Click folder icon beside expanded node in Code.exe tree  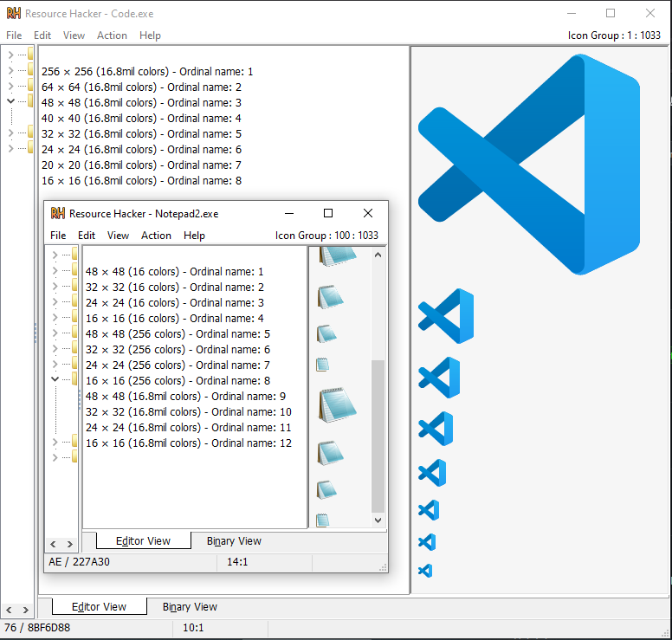30,101
